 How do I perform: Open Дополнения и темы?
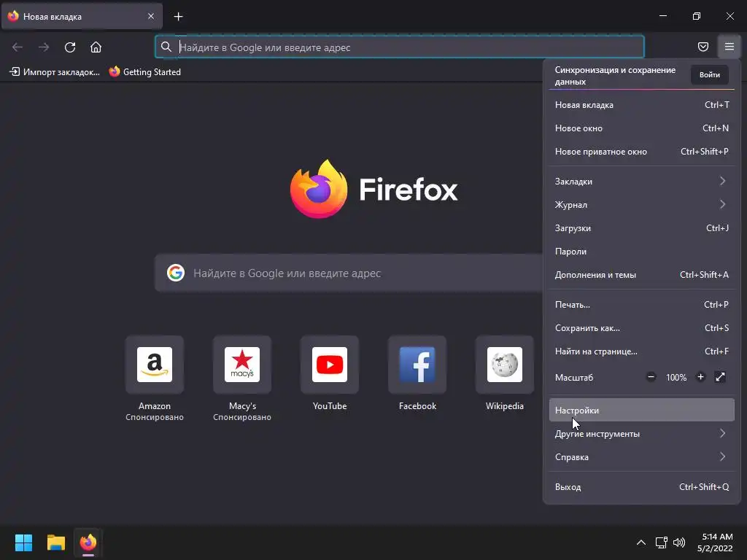pyautogui.click(x=642, y=275)
